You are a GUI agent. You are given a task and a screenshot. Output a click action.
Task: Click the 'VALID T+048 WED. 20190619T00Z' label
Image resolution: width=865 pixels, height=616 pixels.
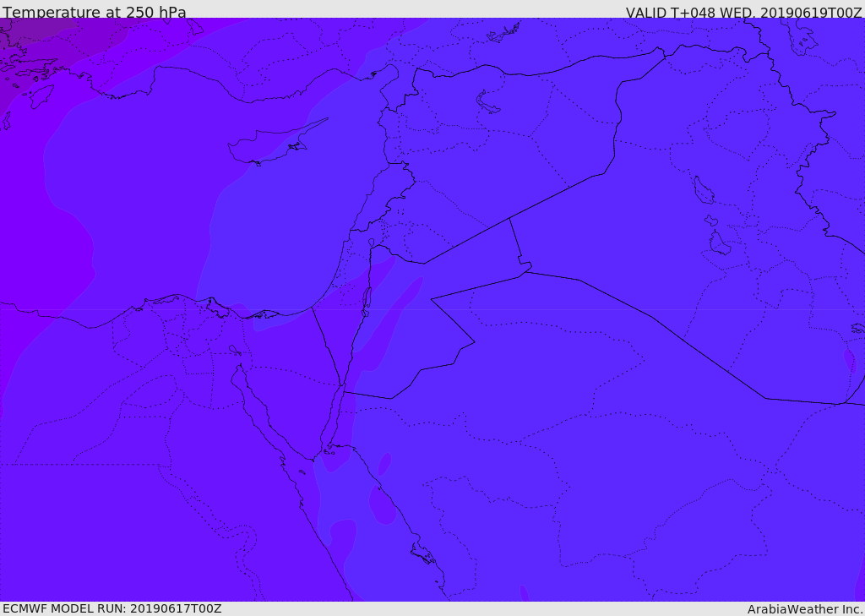click(x=743, y=13)
